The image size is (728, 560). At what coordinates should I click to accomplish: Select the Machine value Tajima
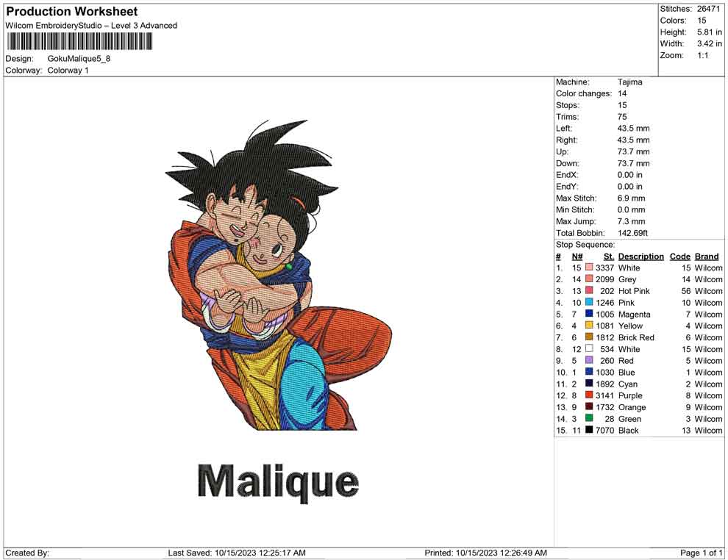[629, 82]
